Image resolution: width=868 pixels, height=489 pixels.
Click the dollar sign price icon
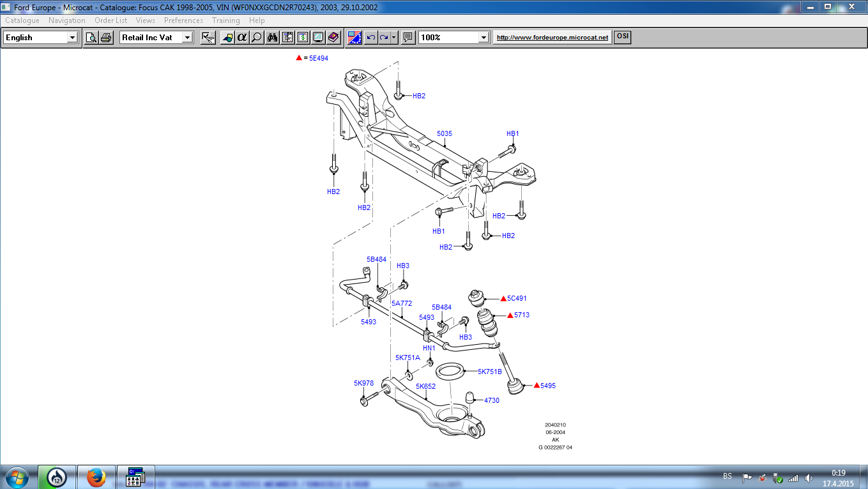(x=302, y=38)
